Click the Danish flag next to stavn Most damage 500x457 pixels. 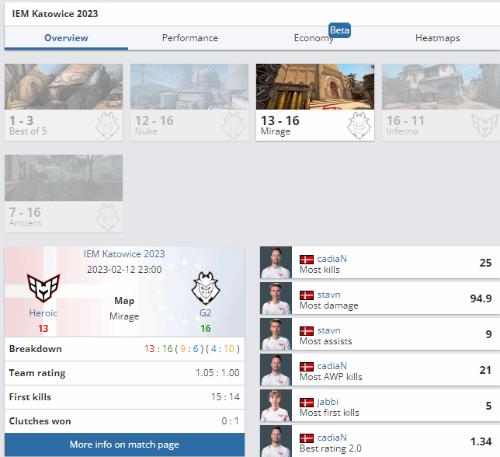(306, 295)
